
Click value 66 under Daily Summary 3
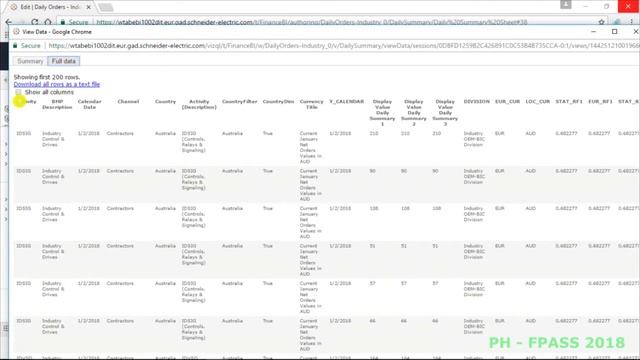(435, 321)
